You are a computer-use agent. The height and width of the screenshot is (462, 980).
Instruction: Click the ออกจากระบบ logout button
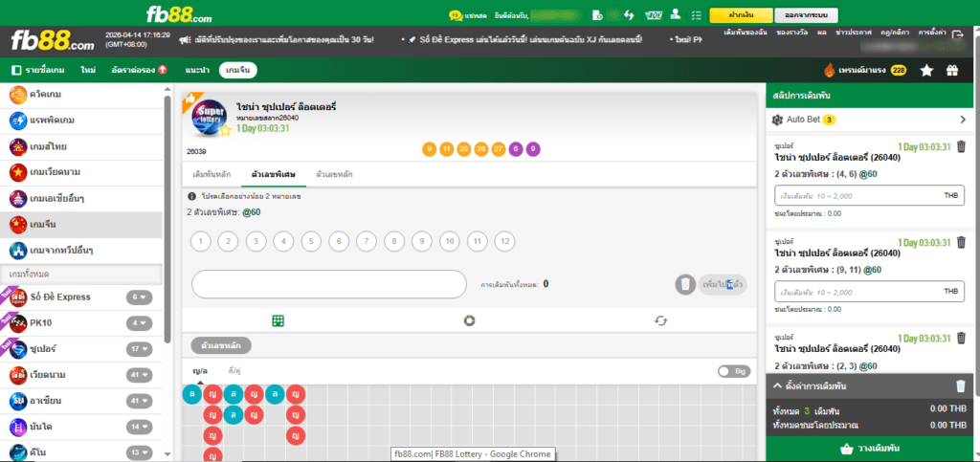(806, 14)
